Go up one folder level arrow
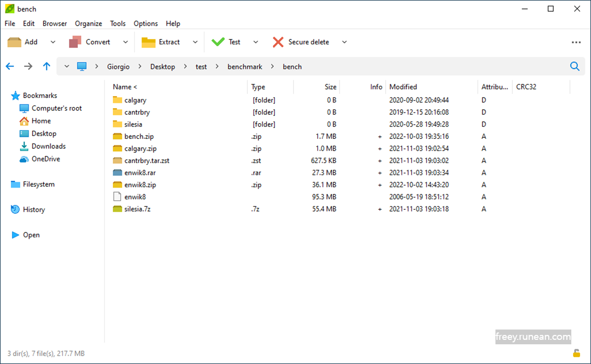The height and width of the screenshot is (364, 591). [46, 66]
